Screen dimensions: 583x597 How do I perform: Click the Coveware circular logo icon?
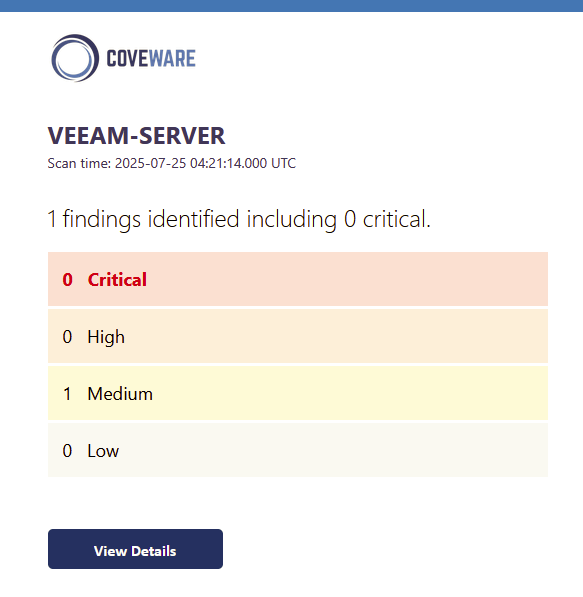(75, 58)
